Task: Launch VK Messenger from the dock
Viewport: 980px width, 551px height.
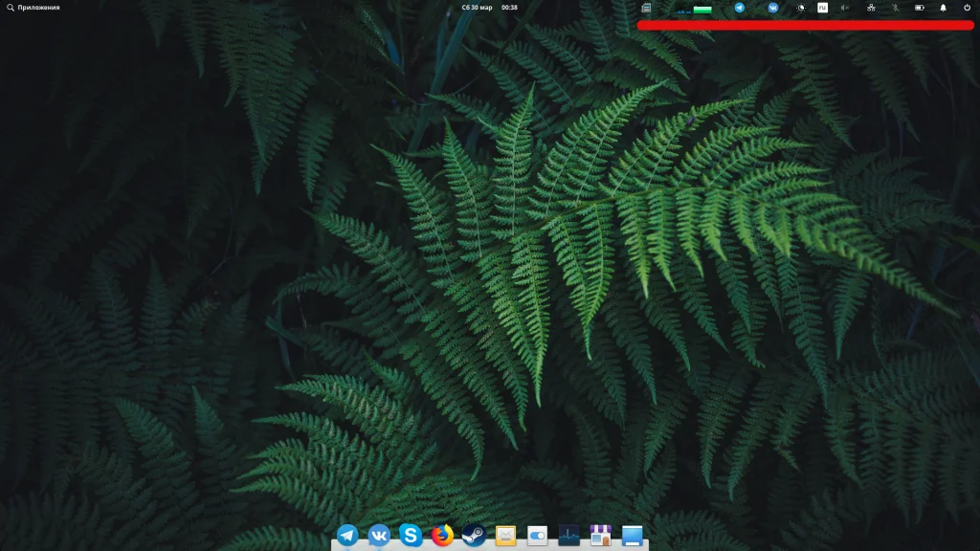Action: tap(379, 535)
